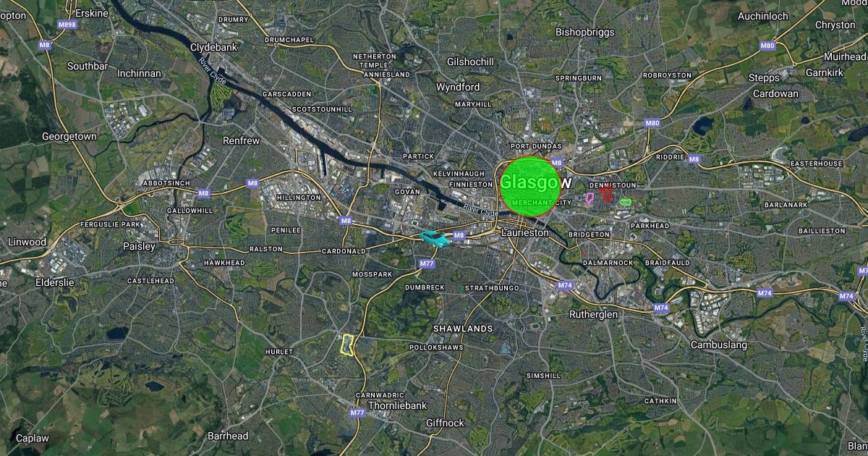Select the small green outlined polygon east of Dennistoun

(x=626, y=201)
